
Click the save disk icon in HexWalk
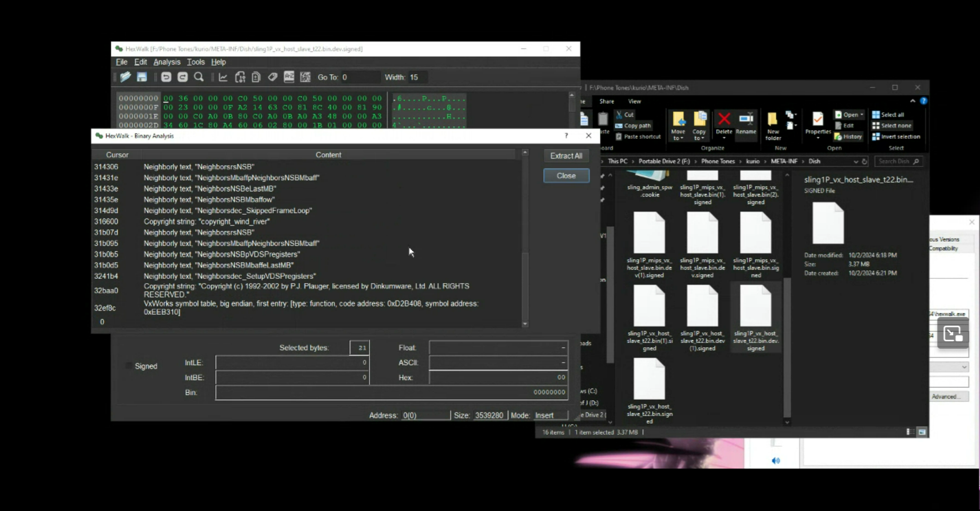tap(142, 77)
